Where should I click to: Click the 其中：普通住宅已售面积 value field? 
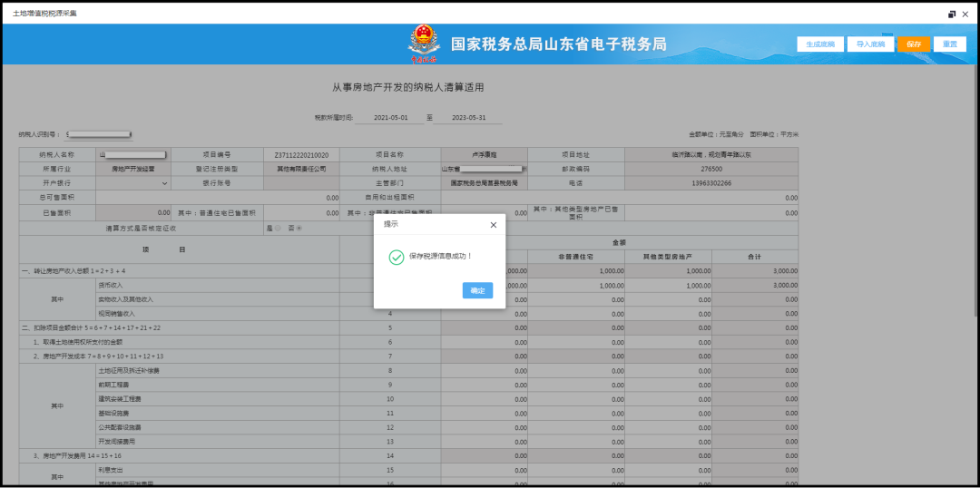point(302,212)
